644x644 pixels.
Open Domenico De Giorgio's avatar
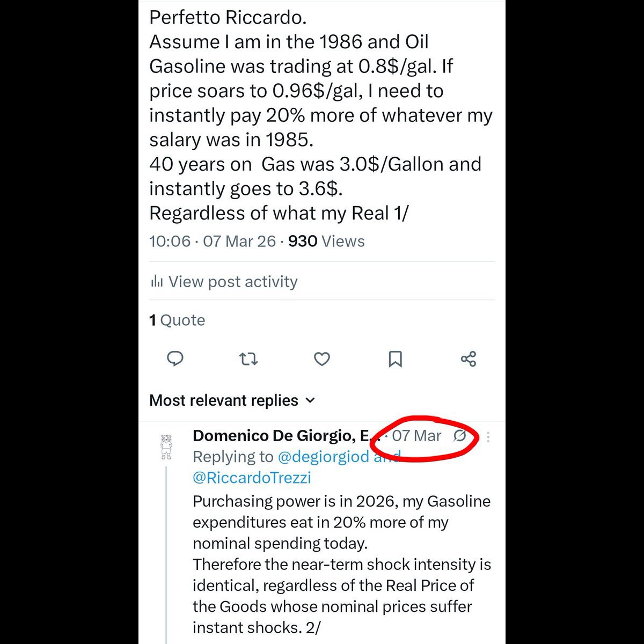pyautogui.click(x=166, y=447)
